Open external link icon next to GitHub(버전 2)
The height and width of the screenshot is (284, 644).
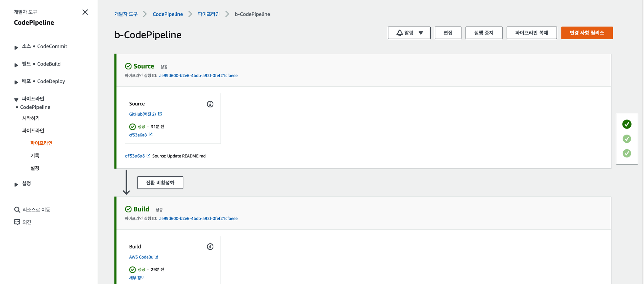click(x=160, y=114)
